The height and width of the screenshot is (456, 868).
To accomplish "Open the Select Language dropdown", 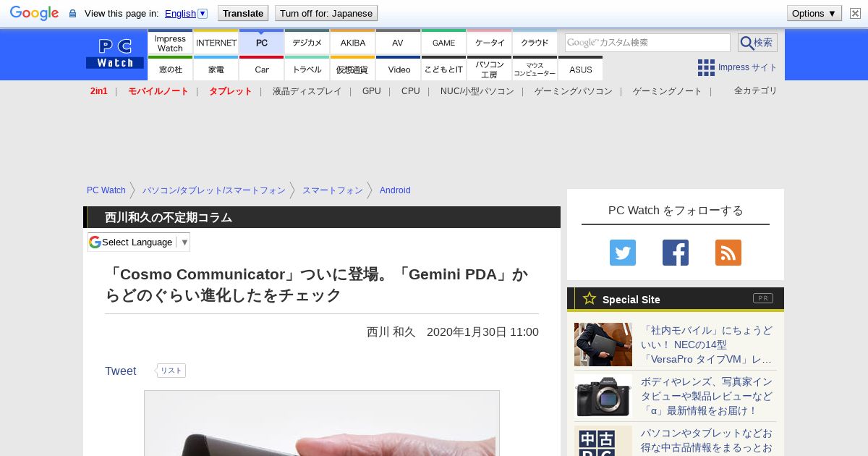I will click(x=139, y=242).
